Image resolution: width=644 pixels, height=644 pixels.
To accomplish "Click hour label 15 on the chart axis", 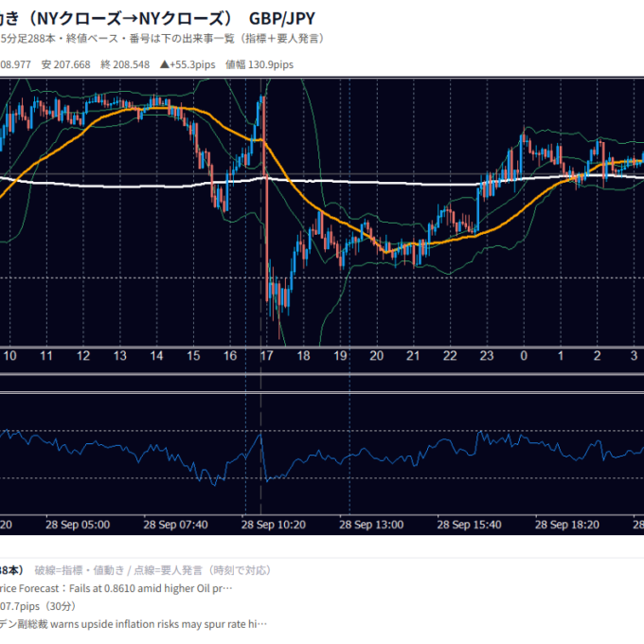I will click(x=193, y=356).
